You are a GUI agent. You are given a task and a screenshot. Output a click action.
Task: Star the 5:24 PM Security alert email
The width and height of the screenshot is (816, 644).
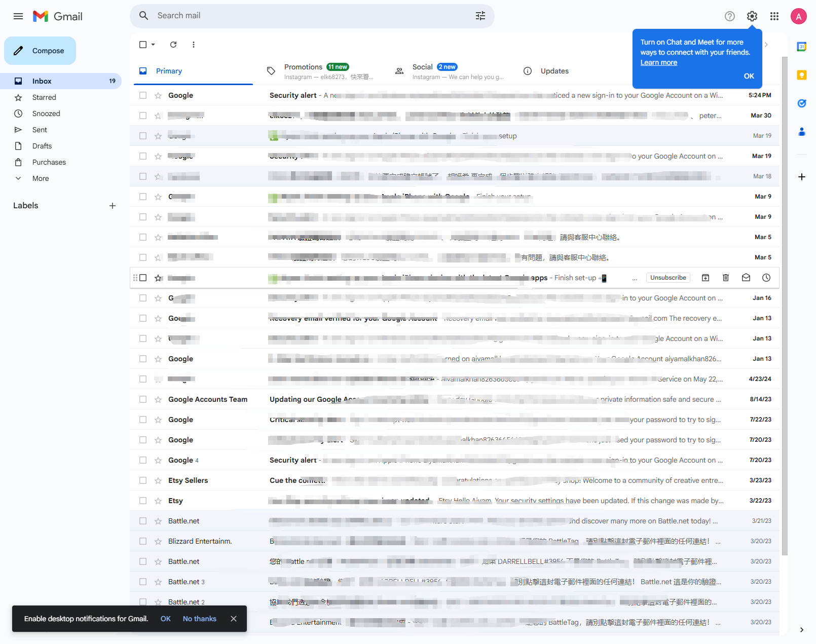click(x=158, y=95)
